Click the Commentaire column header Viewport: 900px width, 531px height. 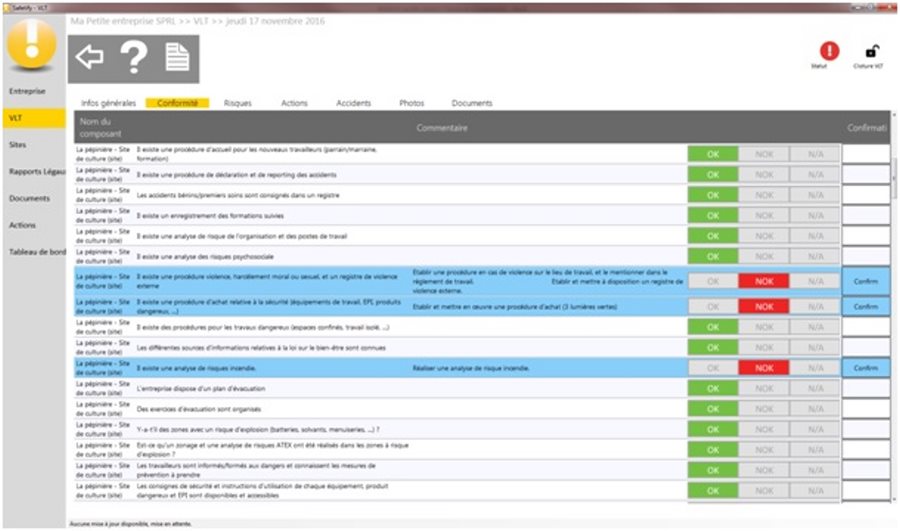(x=441, y=127)
